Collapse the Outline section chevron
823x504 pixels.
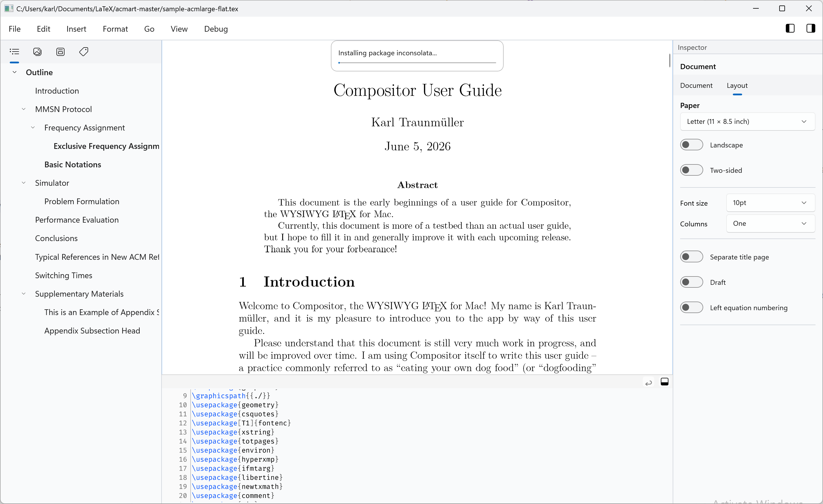coord(14,72)
